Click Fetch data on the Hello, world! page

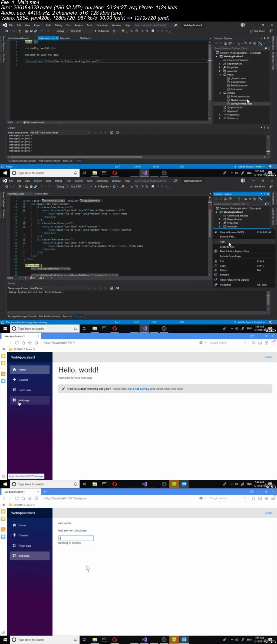[x=30, y=390]
